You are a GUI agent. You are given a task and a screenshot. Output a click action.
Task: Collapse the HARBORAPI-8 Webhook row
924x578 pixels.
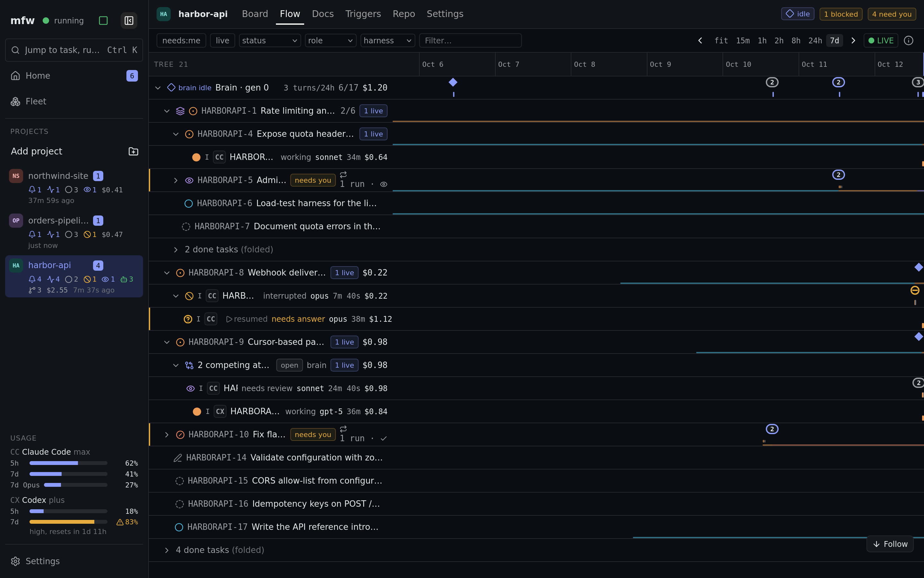(x=167, y=273)
